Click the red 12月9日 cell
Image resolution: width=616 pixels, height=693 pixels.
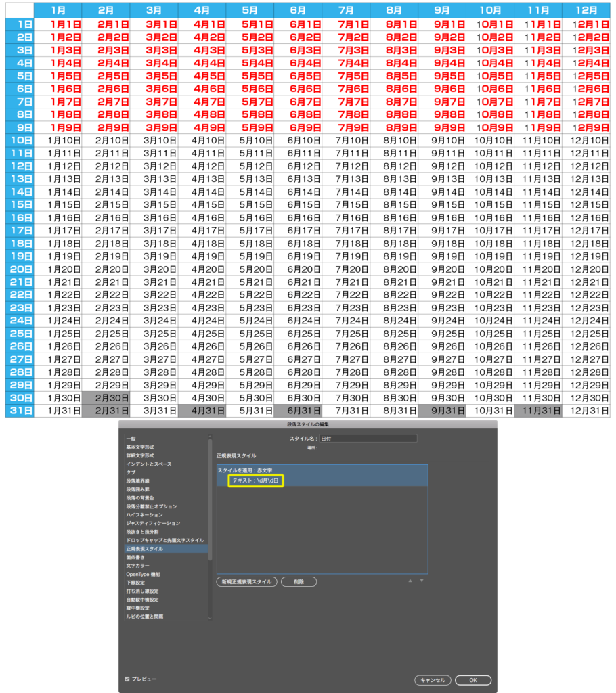[586, 128]
